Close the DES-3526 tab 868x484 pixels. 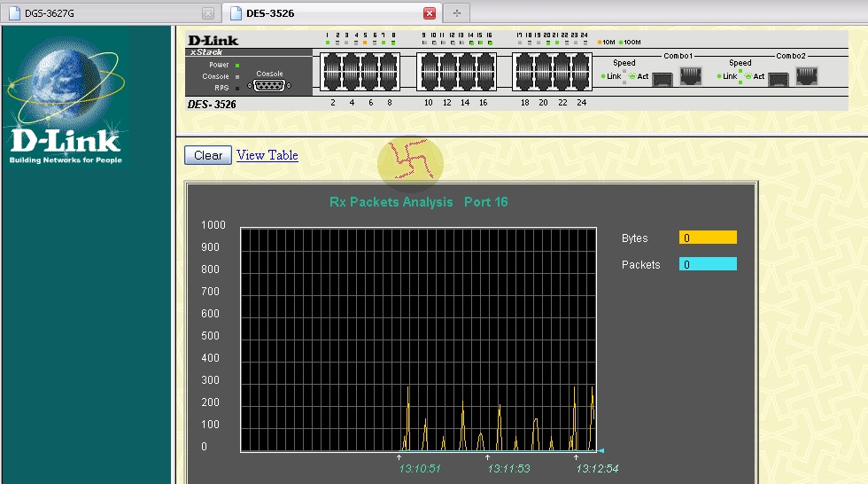(429, 13)
